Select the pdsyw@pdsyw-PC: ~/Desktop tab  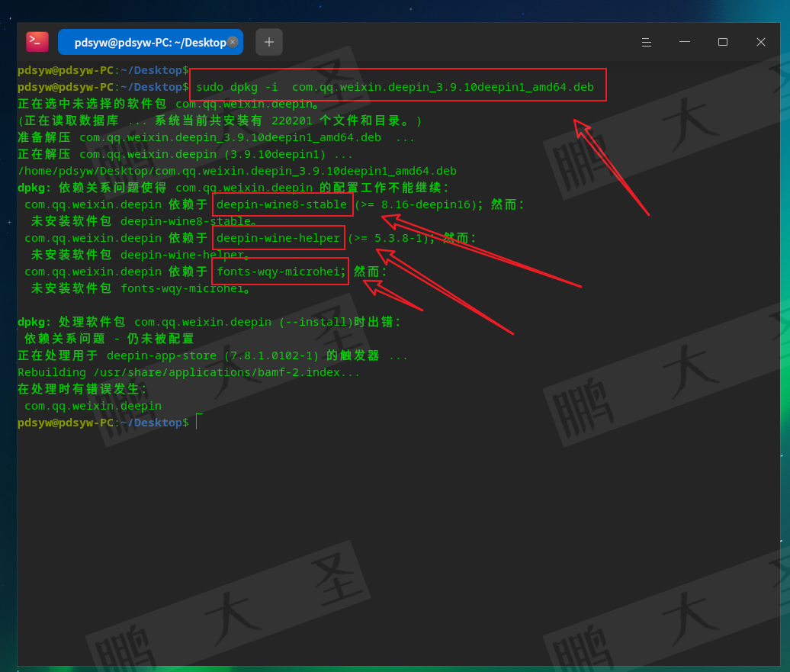click(x=145, y=43)
